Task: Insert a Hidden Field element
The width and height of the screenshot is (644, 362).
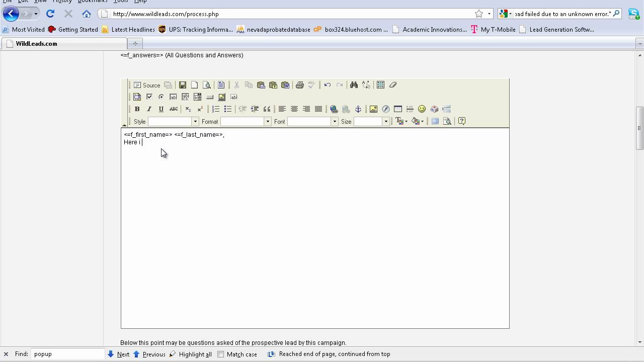Action: click(233, 97)
